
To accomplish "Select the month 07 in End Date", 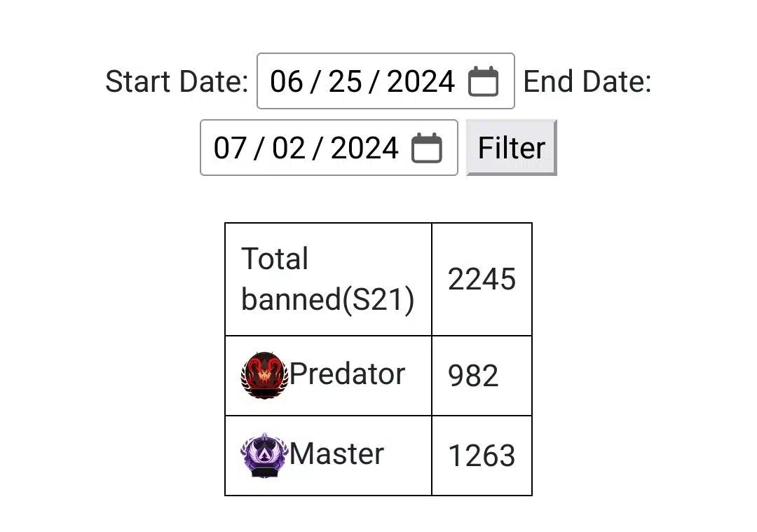I will tap(230, 148).
